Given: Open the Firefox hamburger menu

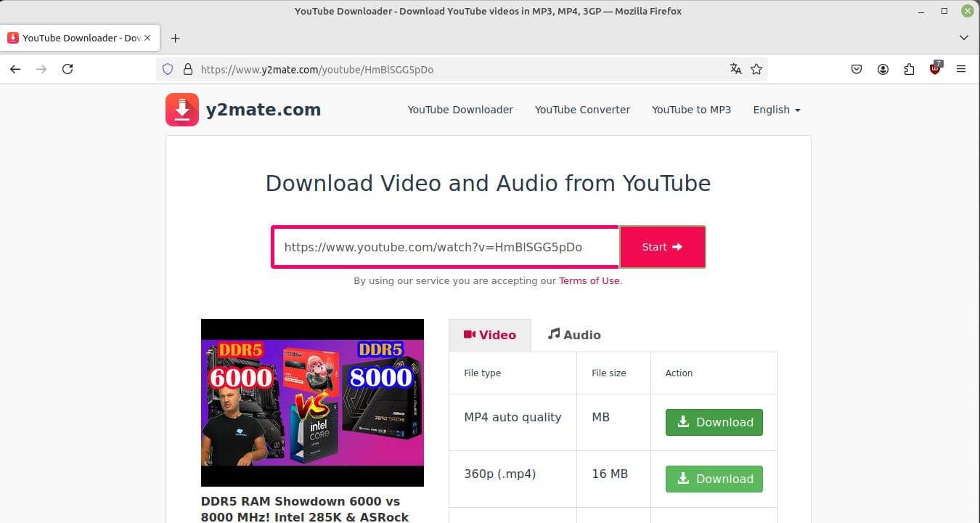Looking at the screenshot, I should click(961, 69).
